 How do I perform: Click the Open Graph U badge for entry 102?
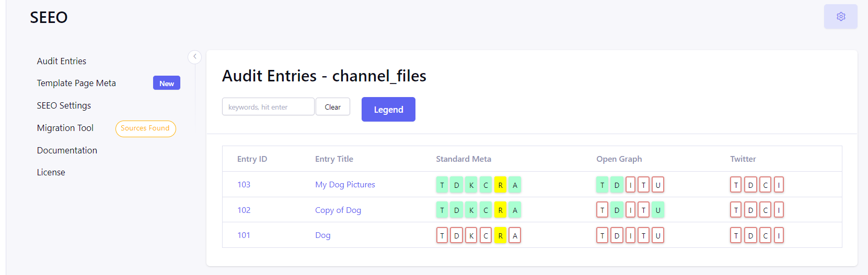658,210
